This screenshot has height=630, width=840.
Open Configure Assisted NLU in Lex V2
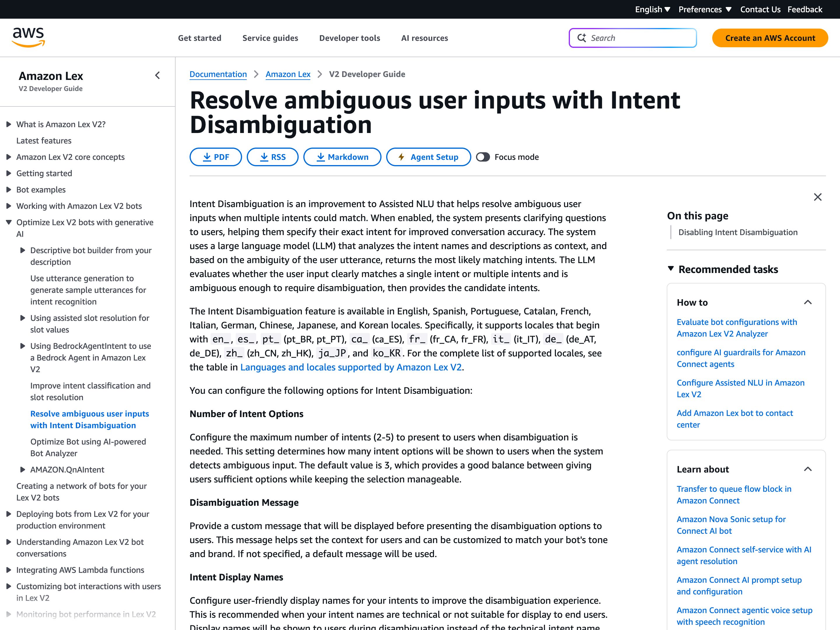coord(741,388)
